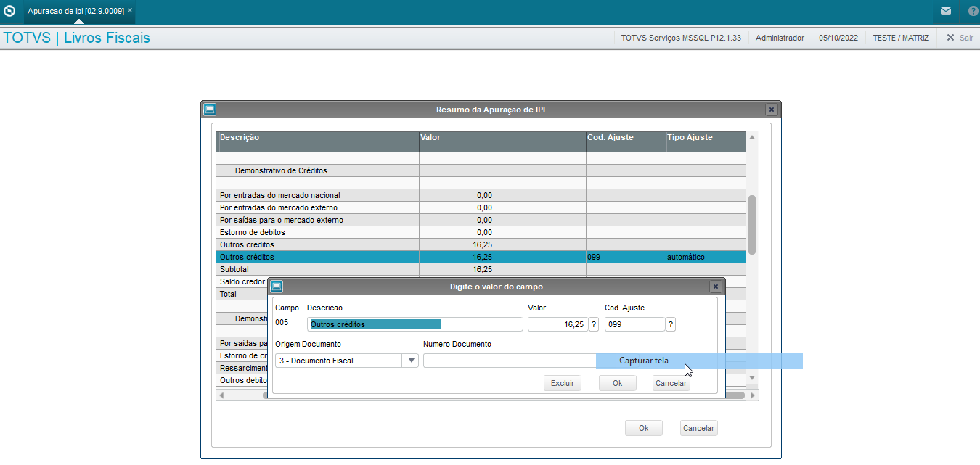Click the TESTE / MATRIZ label
The image size is (980, 465).
click(x=901, y=38)
